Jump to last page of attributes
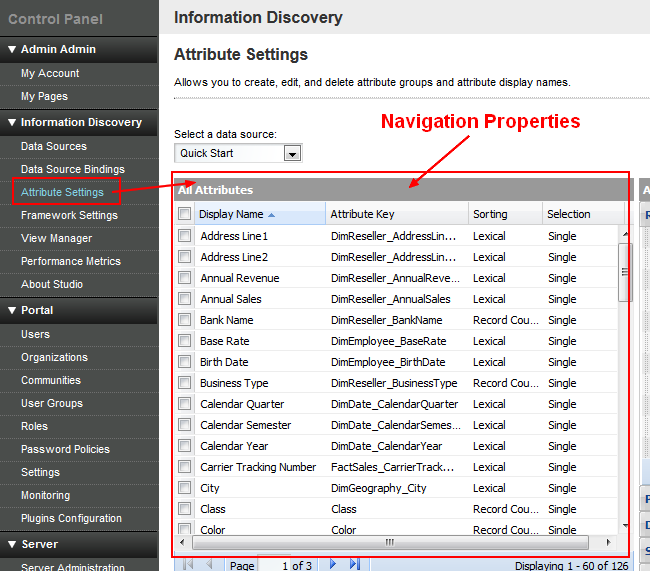This screenshot has width=650, height=571. [x=354, y=564]
